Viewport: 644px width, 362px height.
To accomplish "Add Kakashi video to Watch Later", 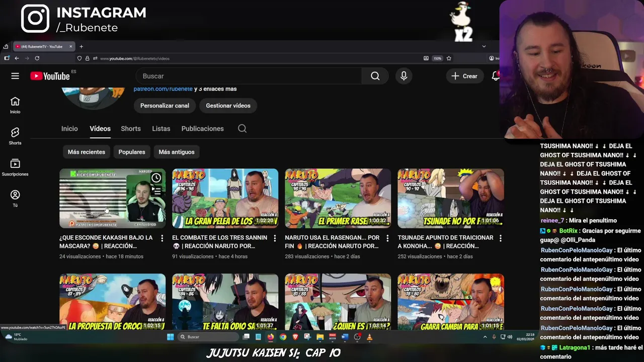I will pos(156,177).
